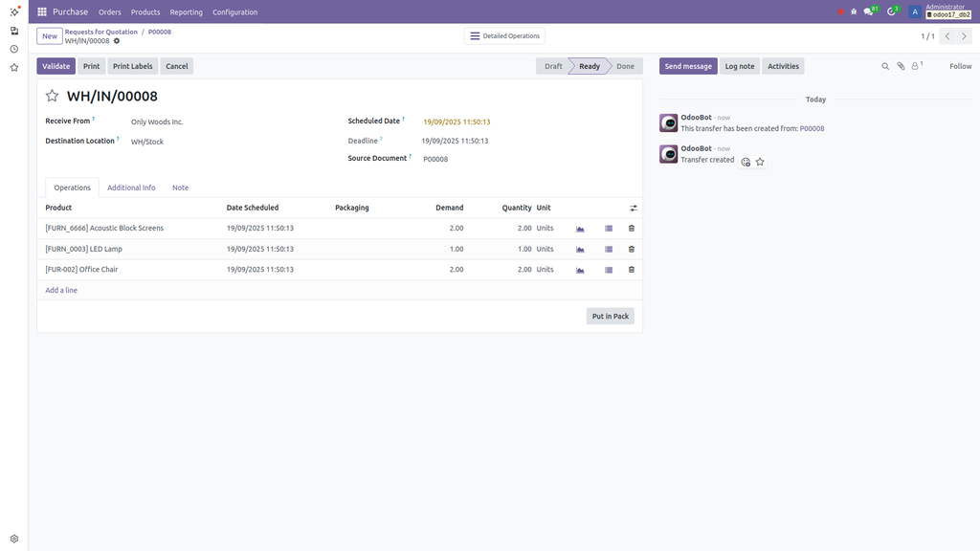The width and height of the screenshot is (980, 551).
Task: Open forecast chart icon for Acoustic Block Screens
Action: point(580,229)
